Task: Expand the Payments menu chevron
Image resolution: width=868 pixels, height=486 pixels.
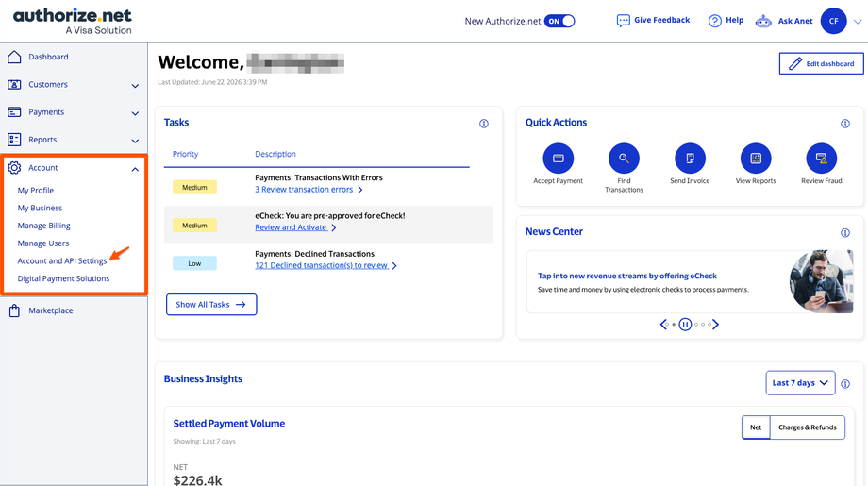Action: [x=135, y=113]
